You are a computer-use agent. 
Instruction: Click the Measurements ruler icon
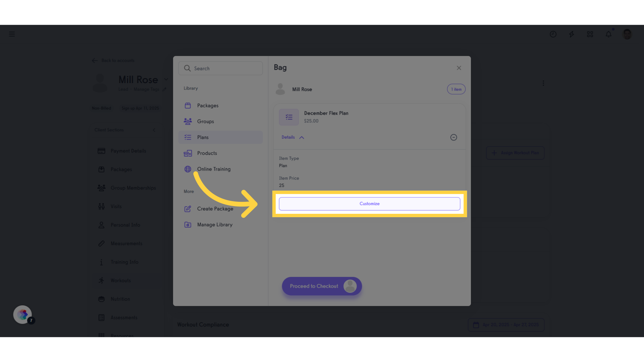pyautogui.click(x=101, y=243)
